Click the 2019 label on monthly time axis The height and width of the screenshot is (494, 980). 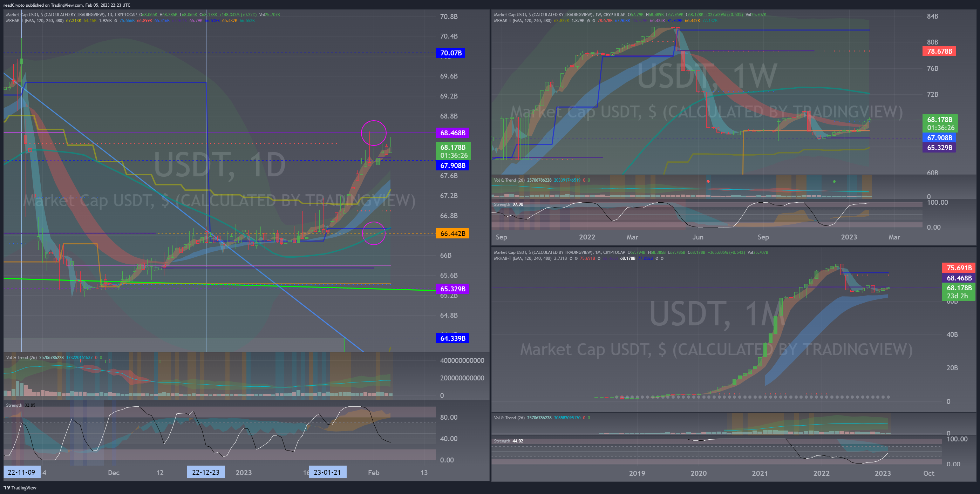click(x=637, y=473)
